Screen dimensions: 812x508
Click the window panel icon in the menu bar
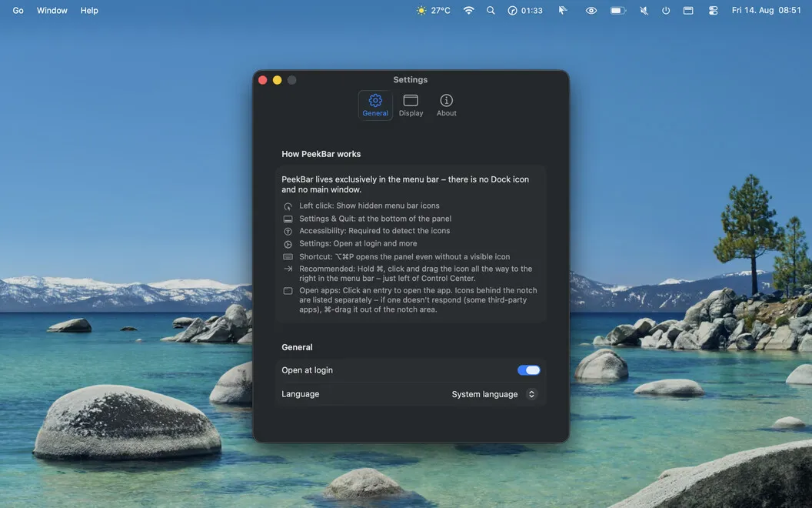688,10
